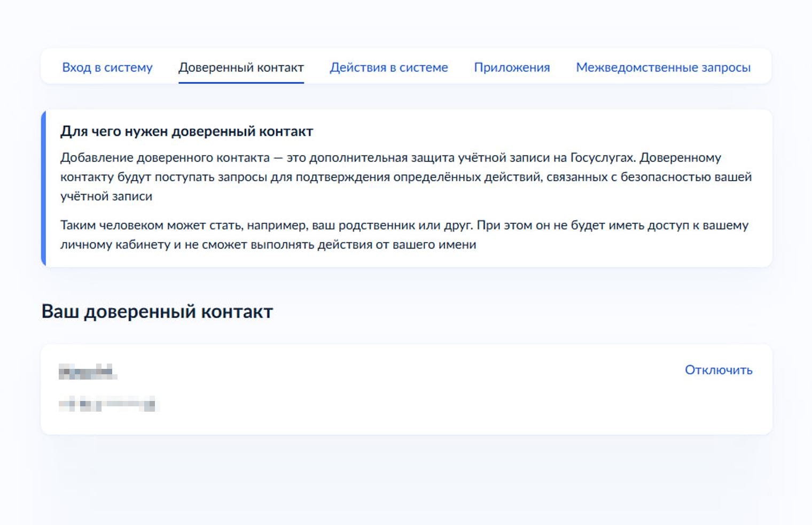Click the word "Госуслугах" in description
812x525 pixels.
coord(603,158)
